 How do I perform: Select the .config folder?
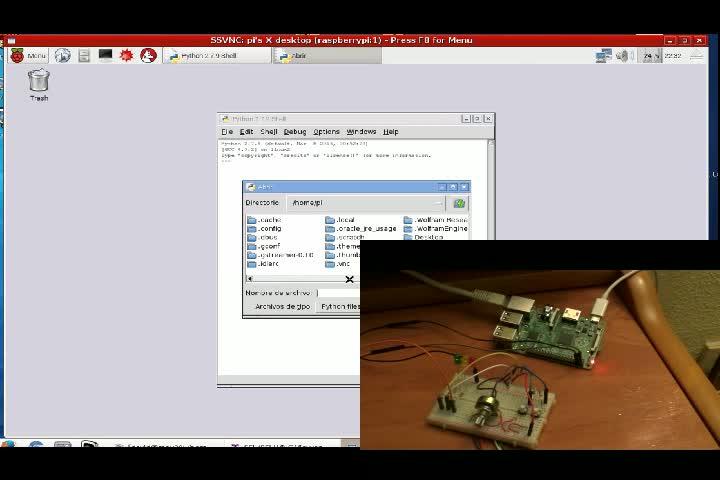tap(264, 229)
